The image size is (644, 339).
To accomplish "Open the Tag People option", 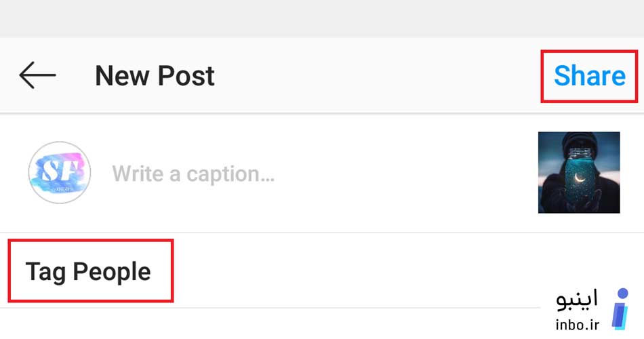I will (88, 272).
